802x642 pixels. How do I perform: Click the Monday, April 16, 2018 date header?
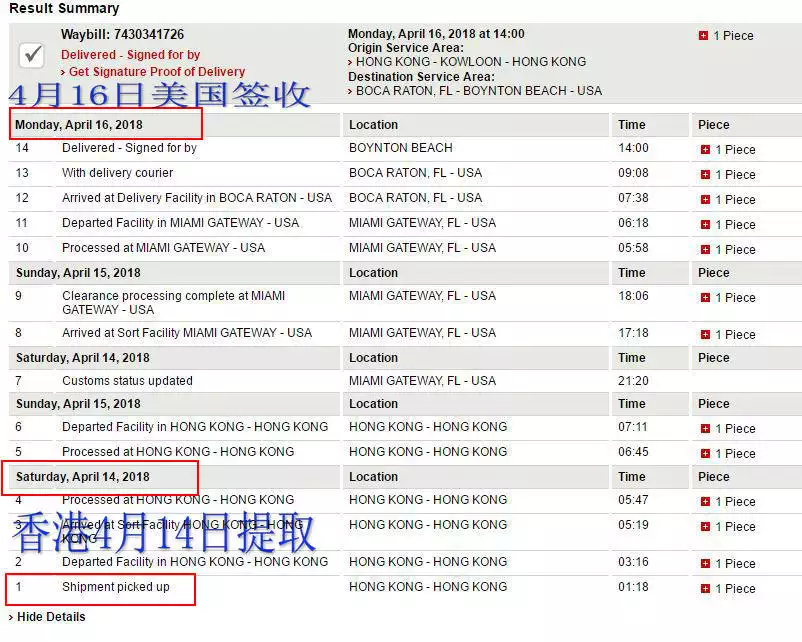(79, 125)
